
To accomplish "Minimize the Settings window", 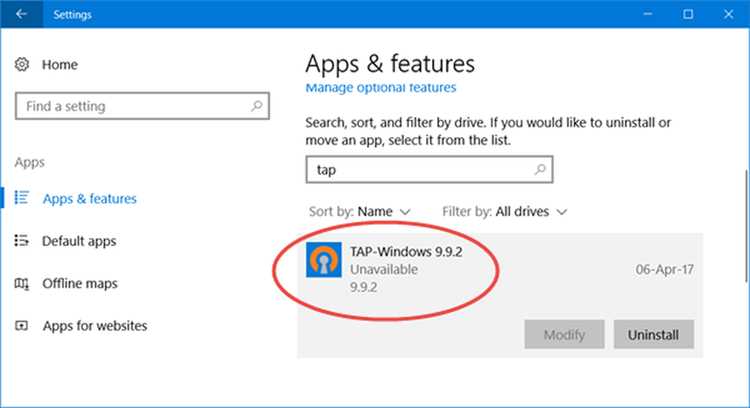I will [648, 14].
